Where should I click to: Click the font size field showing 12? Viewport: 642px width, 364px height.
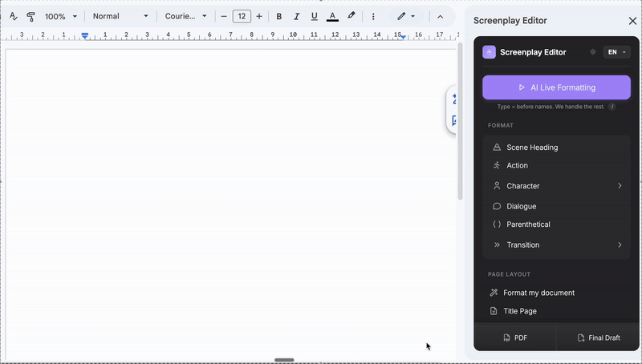(242, 16)
